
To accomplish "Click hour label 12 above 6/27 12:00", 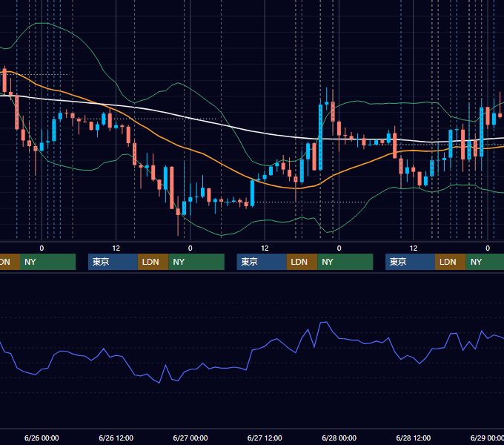I will point(265,248).
